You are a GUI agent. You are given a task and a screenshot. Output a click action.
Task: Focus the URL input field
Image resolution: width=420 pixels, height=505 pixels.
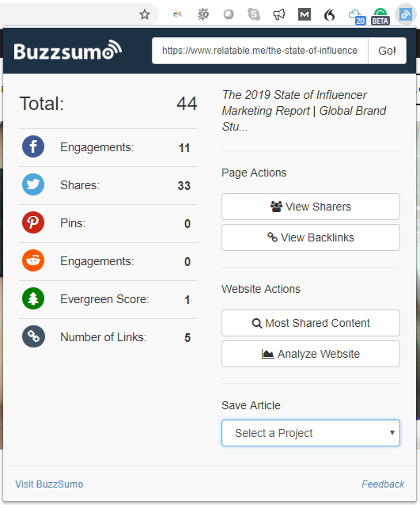tap(260, 51)
